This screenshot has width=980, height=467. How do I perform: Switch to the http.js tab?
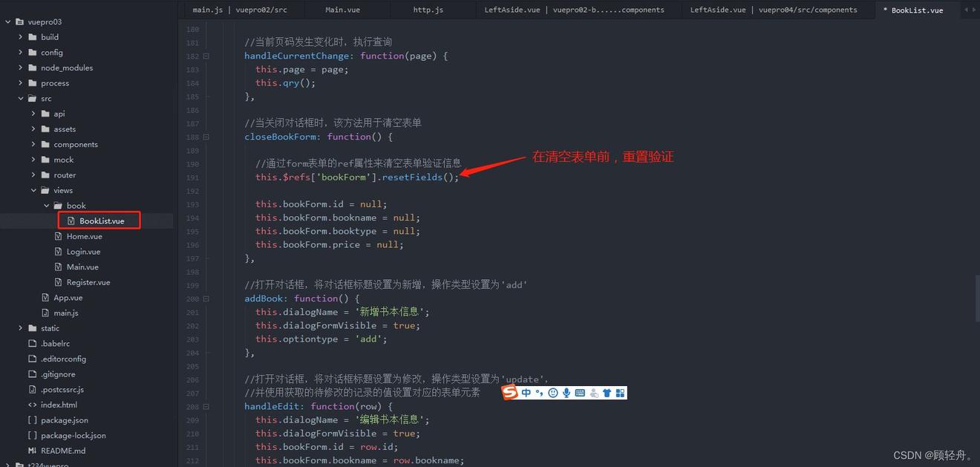coord(428,10)
